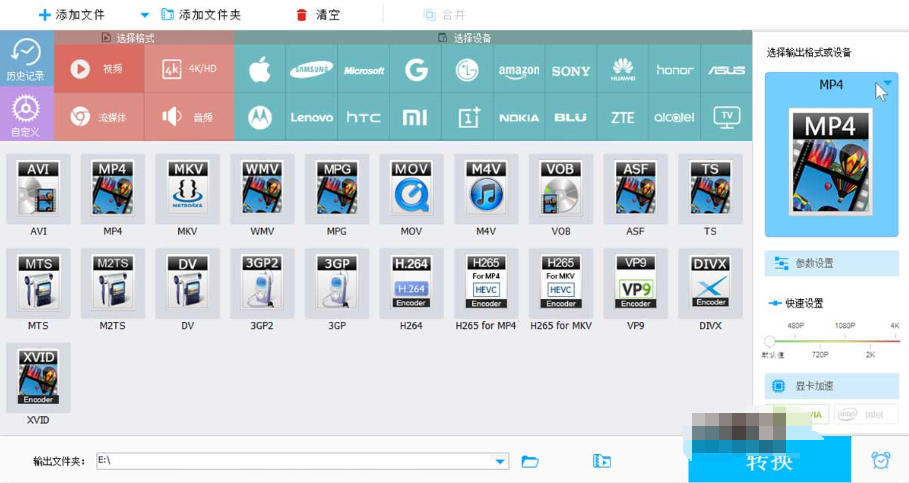This screenshot has width=909, height=483.
Task: Switch to the 4K/HD format tab
Action: (190, 69)
